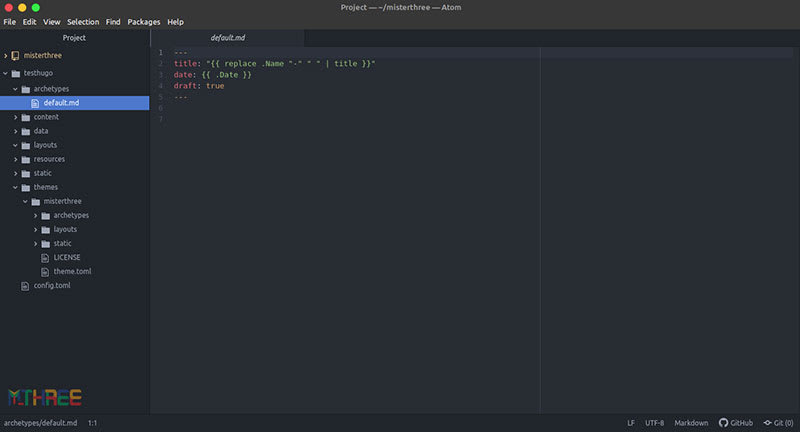Click the config.toml file icon
The width and height of the screenshot is (800, 432).
24,286
